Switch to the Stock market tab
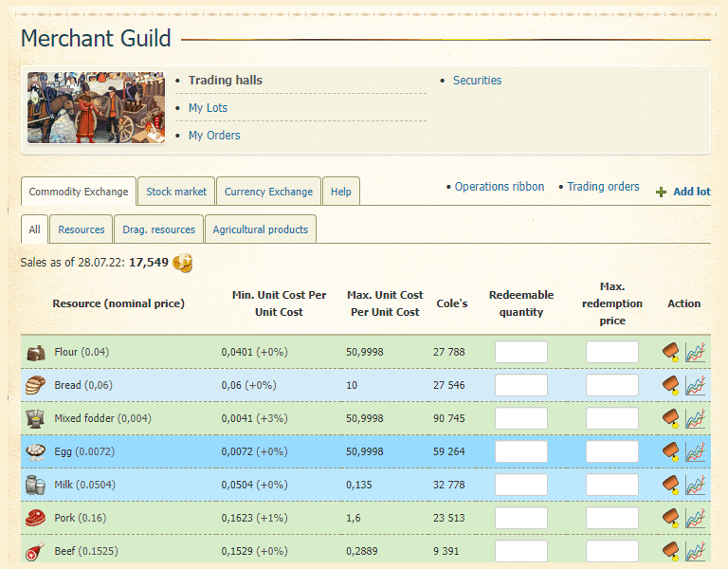Screen dimensions: 728x569 176,192
